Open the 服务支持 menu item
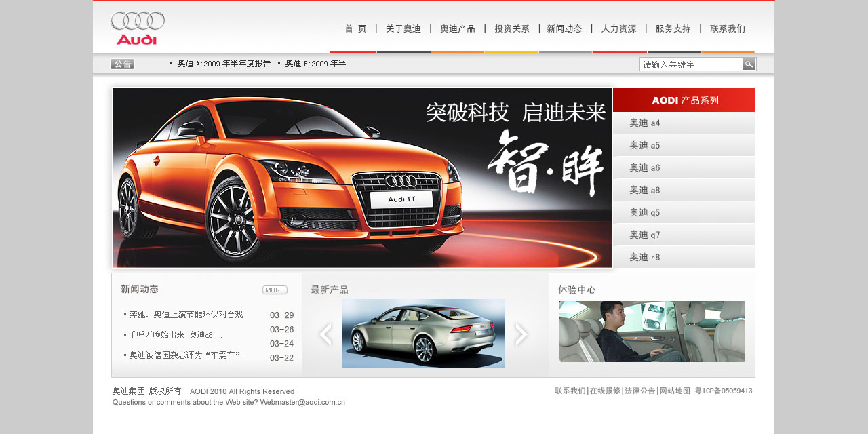The height and width of the screenshot is (434, 868). pos(673,28)
